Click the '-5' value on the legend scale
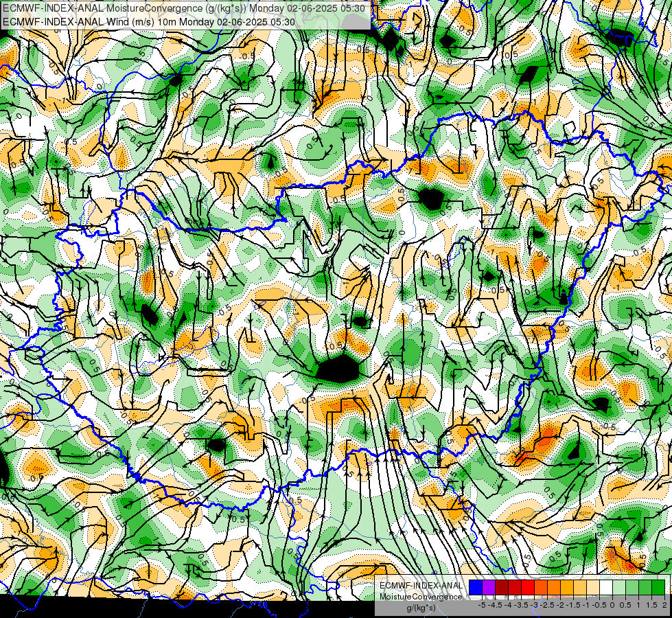Viewport: 672px width, 618px height. click(x=482, y=605)
